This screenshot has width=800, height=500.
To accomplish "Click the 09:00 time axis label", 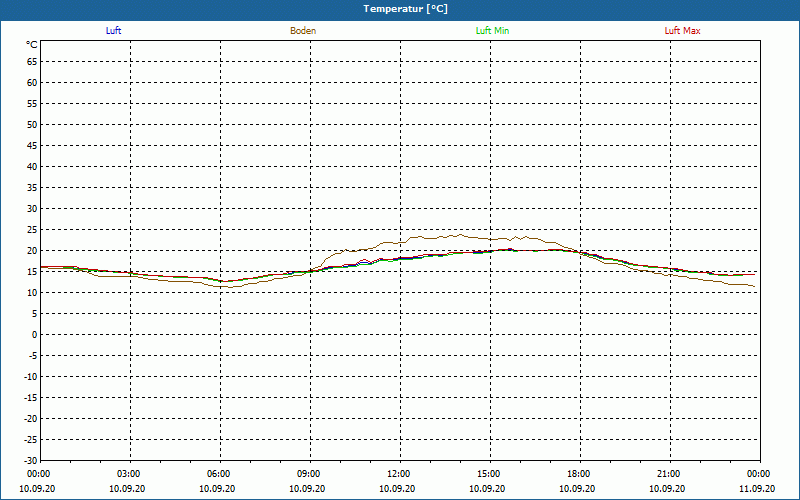I will click(x=309, y=474).
